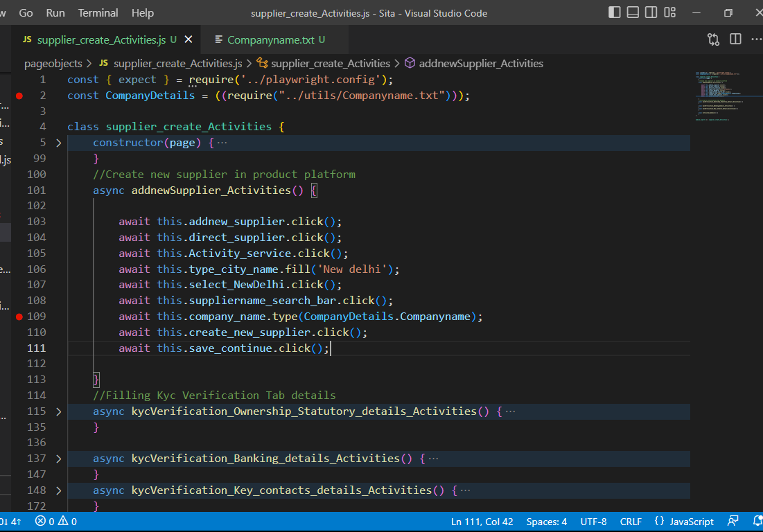763x532 pixels.
Task: Unfold ellipsis after kycVerification_Banking_details brace
Action: [x=434, y=459]
